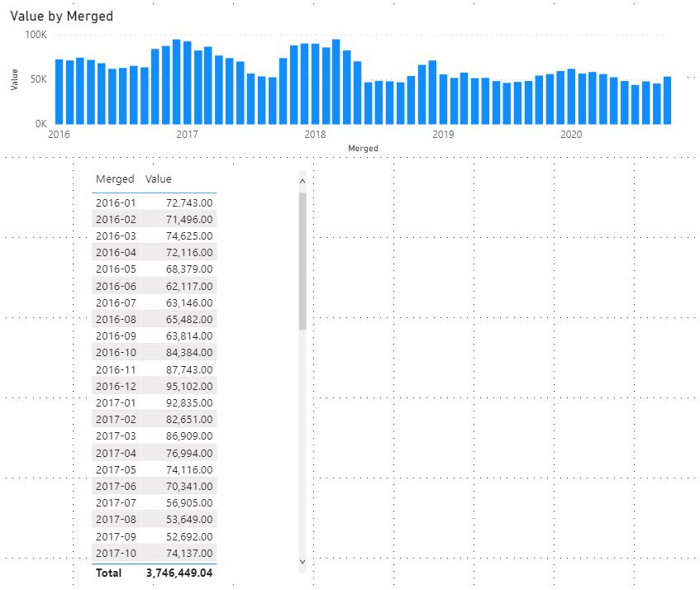
Task: Click the 2016 x-axis label
Action: pos(59,135)
